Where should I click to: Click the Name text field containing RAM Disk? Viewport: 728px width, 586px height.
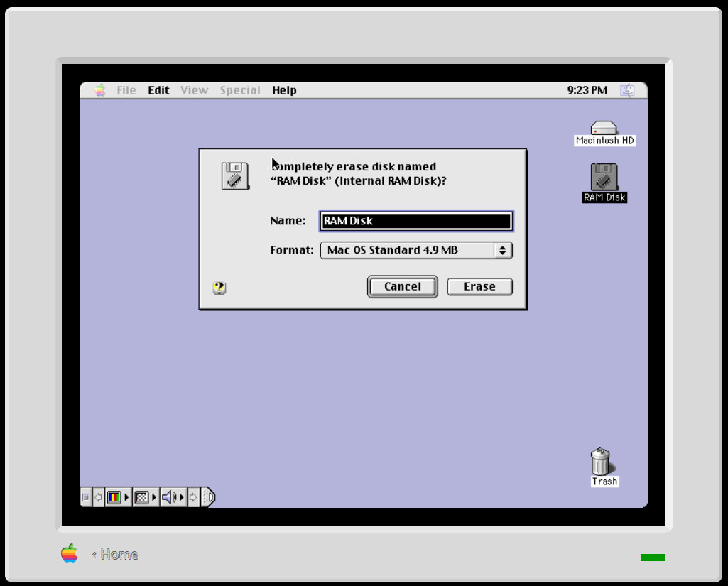click(415, 221)
